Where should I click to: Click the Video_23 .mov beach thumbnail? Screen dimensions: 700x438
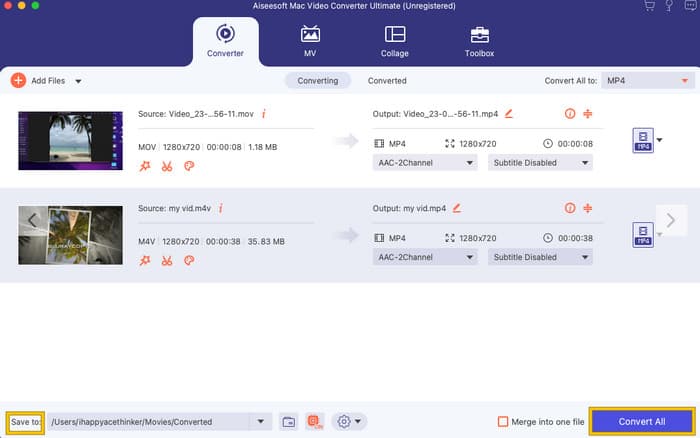click(71, 141)
